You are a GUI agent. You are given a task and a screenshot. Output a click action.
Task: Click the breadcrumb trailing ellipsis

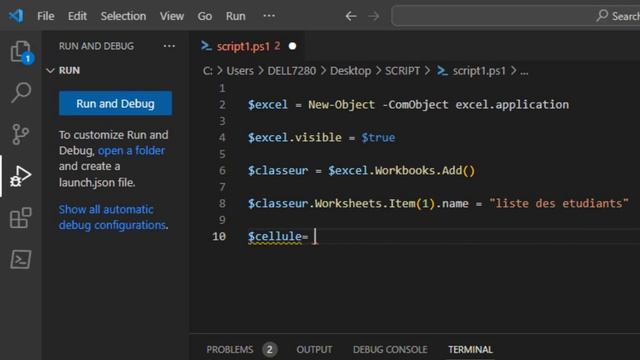click(524, 72)
